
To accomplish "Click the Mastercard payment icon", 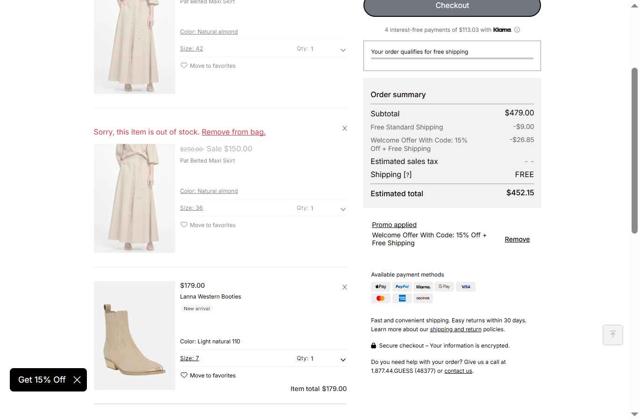I will click(380, 299).
